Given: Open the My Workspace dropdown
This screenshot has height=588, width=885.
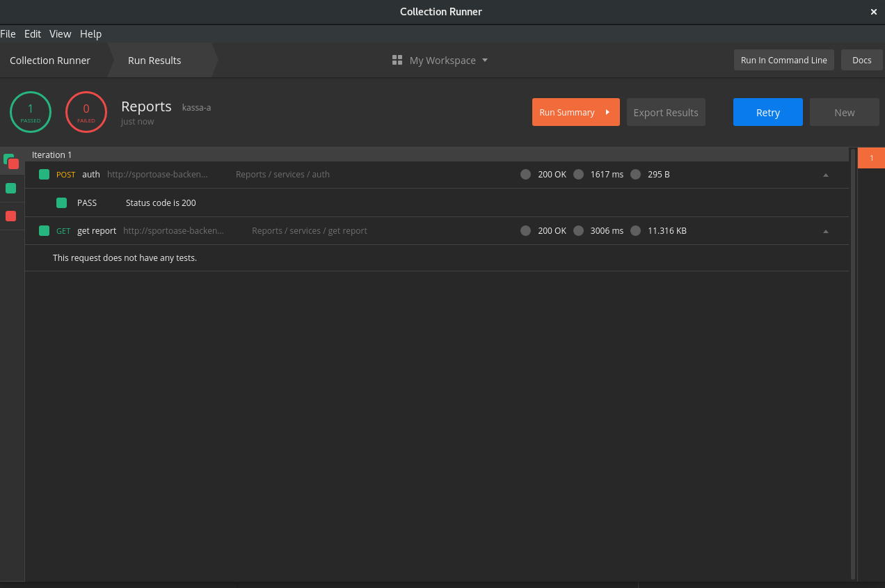Looking at the screenshot, I should pos(448,61).
